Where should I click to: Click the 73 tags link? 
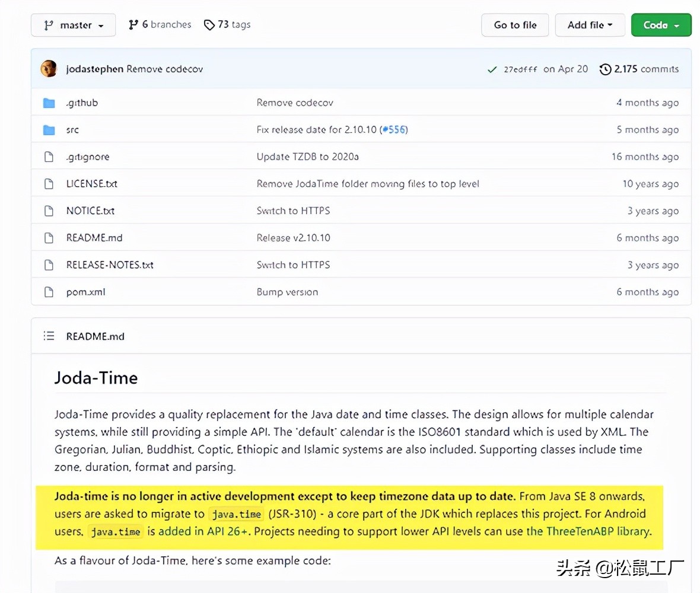[227, 24]
